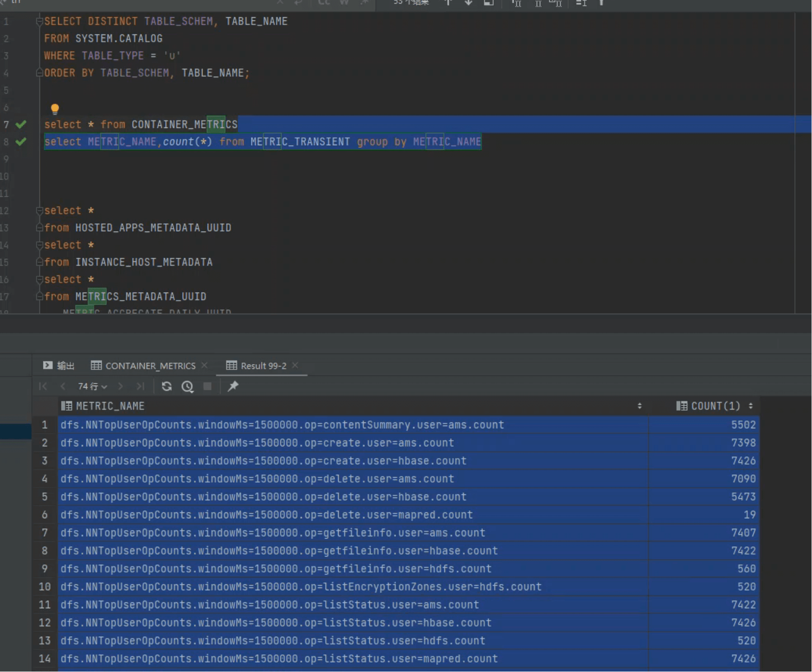Click cell op=listStatus.user=hdfs.count
The width and height of the screenshot is (812, 672).
pyautogui.click(x=353, y=640)
